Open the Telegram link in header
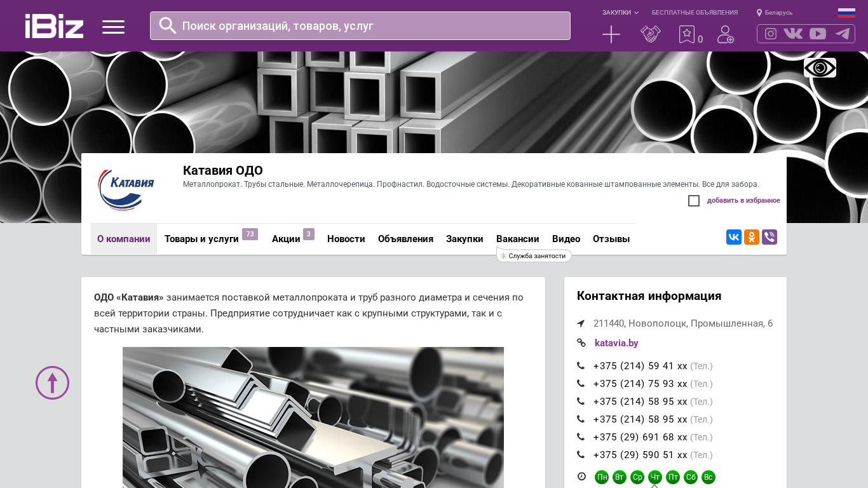Screen dimensions: 868x488 843,34
